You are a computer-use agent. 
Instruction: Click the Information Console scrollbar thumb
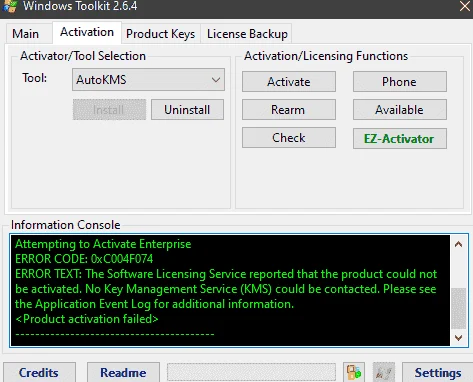click(459, 308)
